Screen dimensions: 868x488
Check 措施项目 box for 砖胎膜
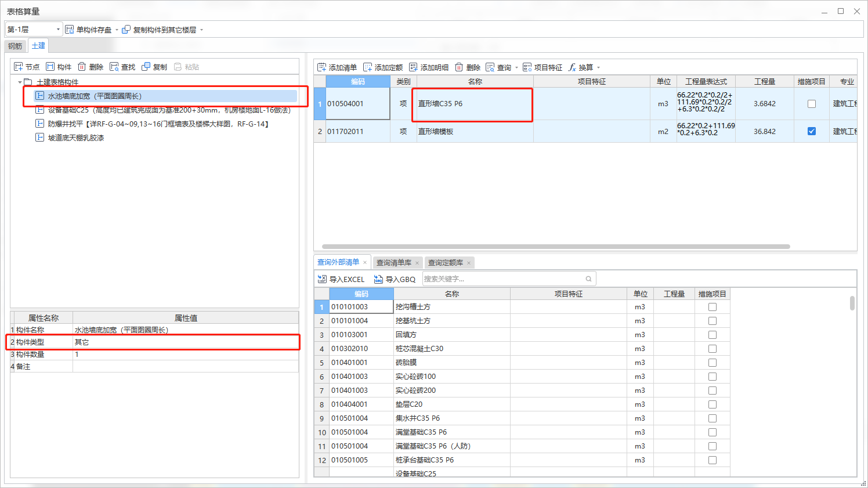tap(713, 363)
